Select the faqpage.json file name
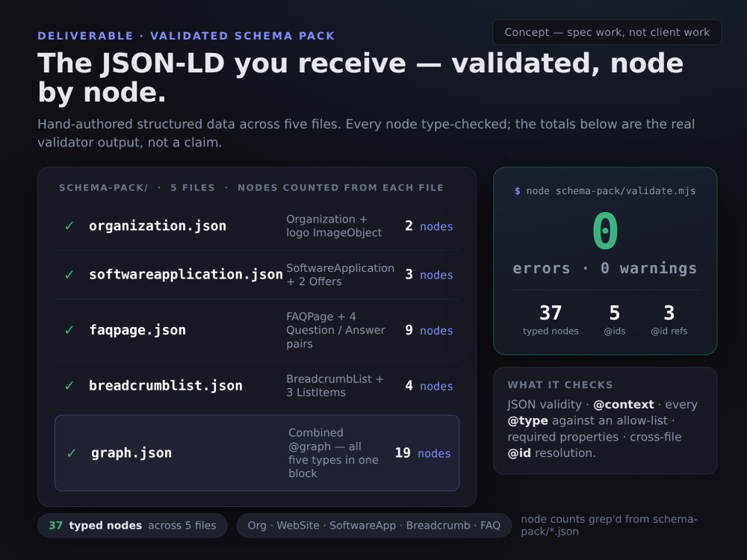The width and height of the screenshot is (747, 560). [x=137, y=330]
